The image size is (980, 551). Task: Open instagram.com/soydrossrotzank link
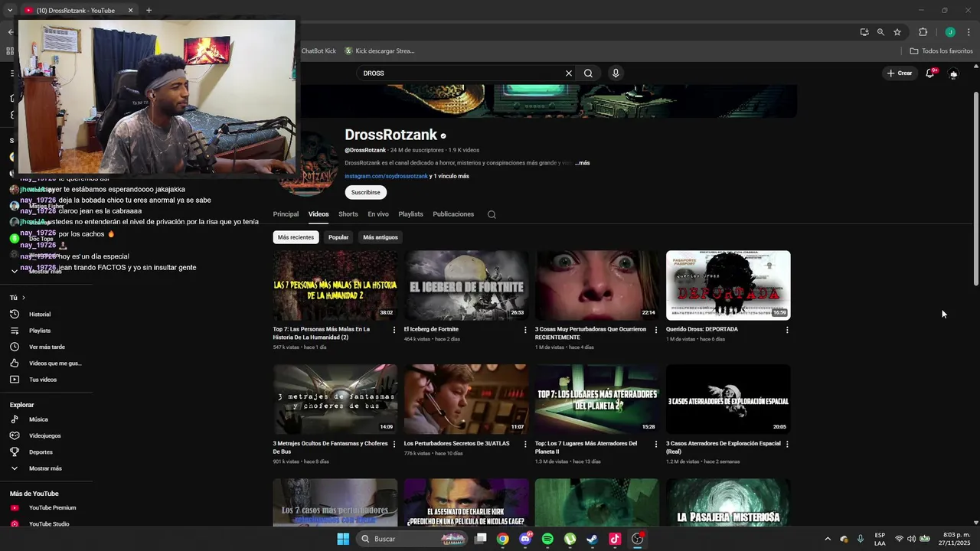(x=386, y=176)
